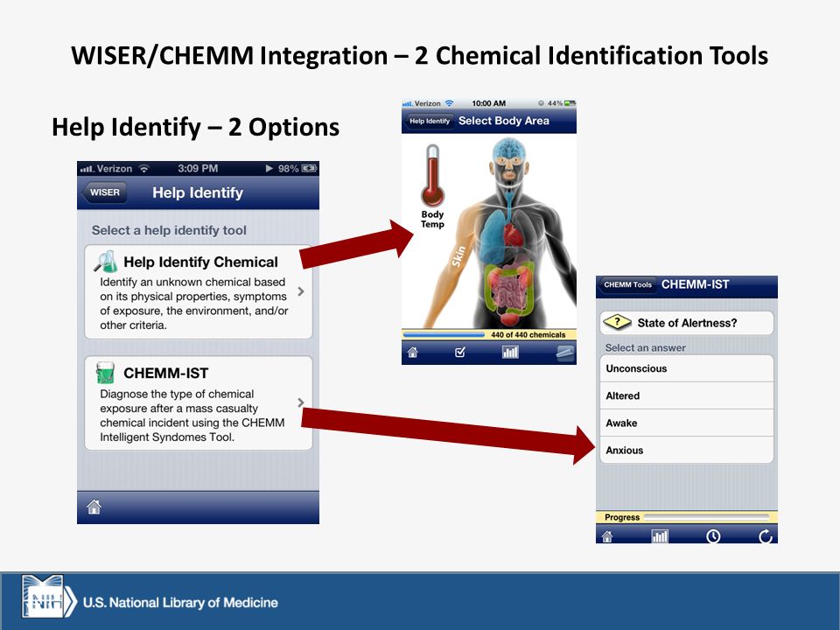The height and width of the screenshot is (630, 840).
Task: Click the green CHEMM-IST beaker icon
Action: [105, 373]
